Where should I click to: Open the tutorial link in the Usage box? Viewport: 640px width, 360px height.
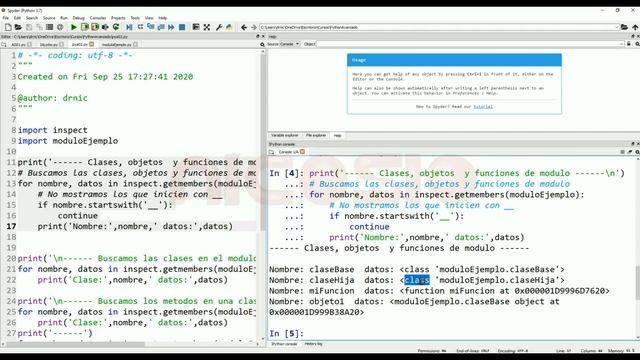pos(483,107)
